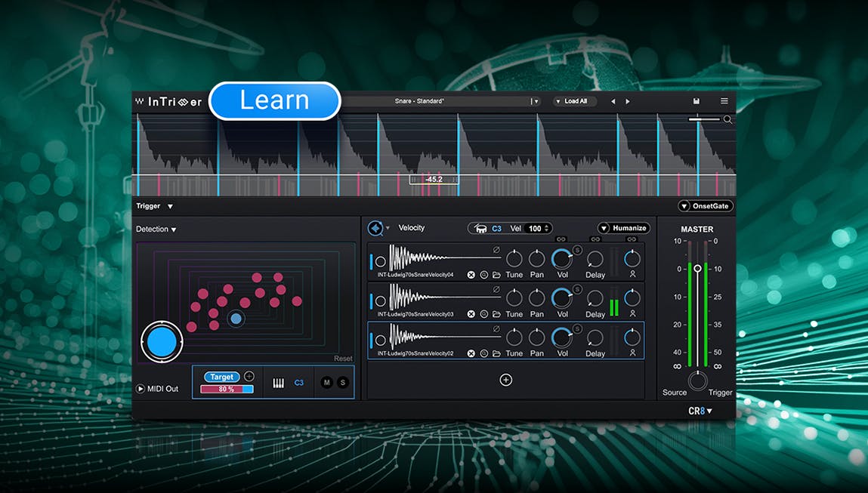This screenshot has width=868, height=493.
Task: Expand the OnsetGate dropdown
Action: pos(706,206)
